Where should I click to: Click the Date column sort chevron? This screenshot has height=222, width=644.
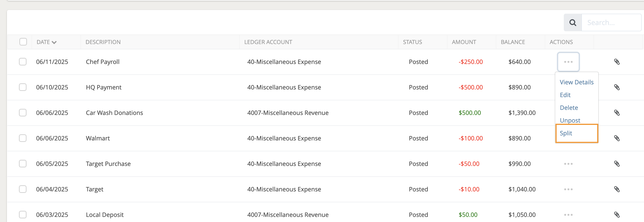(x=55, y=42)
